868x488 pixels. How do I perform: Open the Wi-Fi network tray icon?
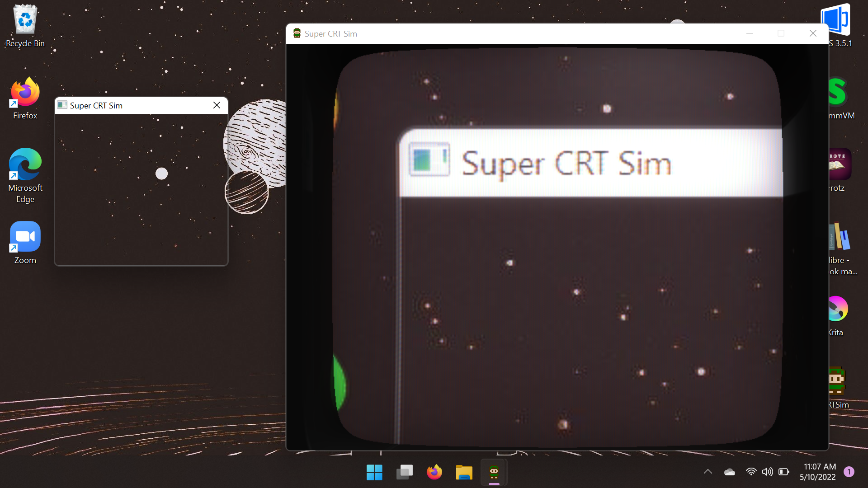(751, 472)
